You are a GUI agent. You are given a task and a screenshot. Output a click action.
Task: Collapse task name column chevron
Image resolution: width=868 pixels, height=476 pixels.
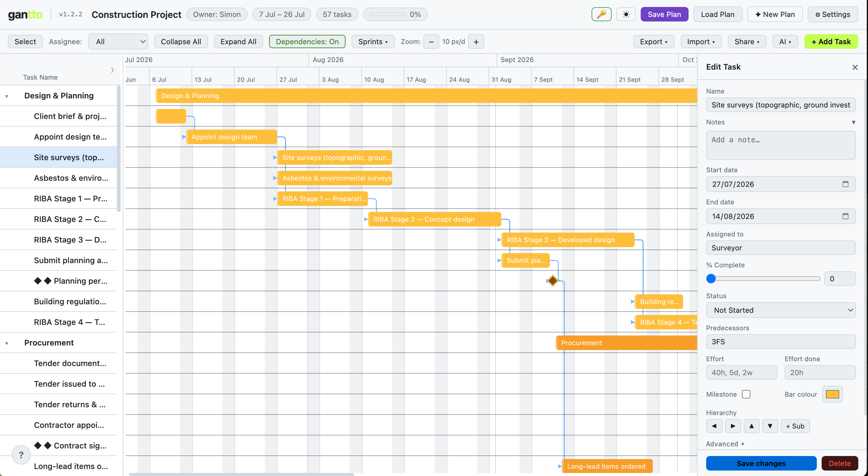(112, 70)
